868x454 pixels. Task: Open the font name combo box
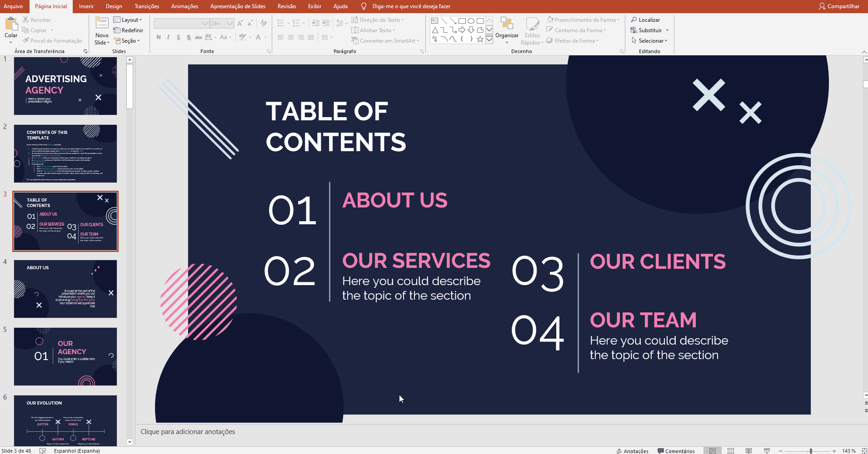click(181, 23)
